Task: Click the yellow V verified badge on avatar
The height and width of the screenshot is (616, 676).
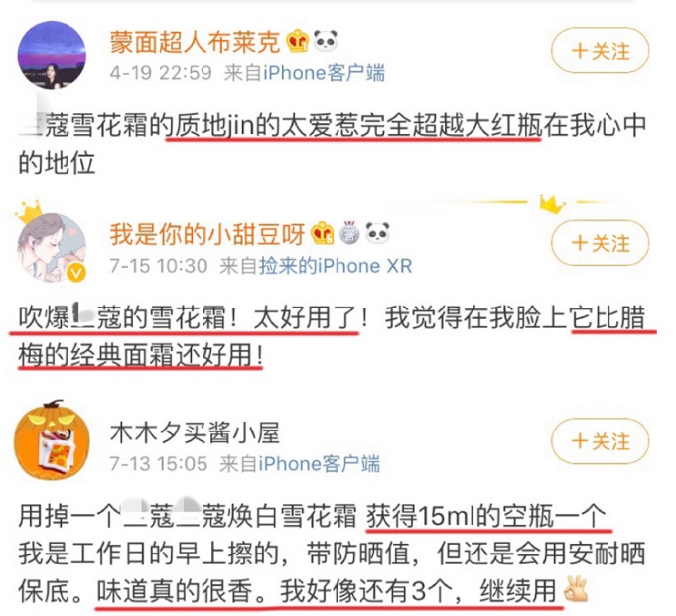Action: pyautogui.click(x=77, y=273)
